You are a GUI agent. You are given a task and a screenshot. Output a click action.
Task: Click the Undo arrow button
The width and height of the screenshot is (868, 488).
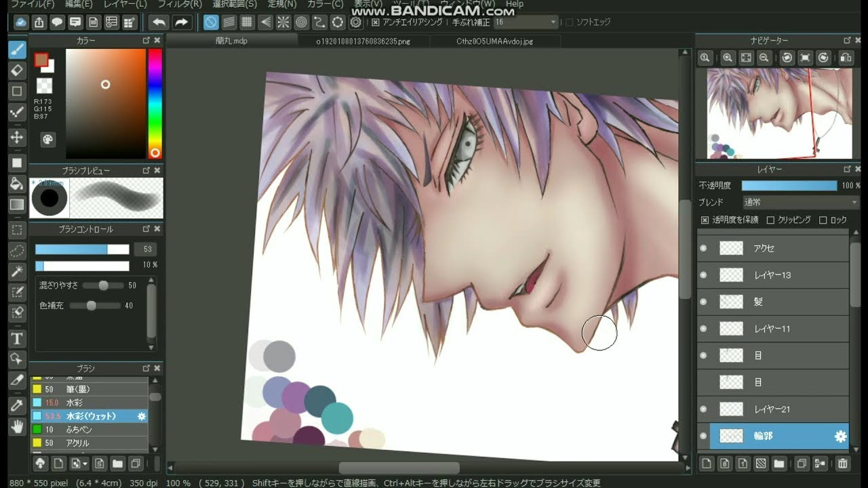pos(159,22)
